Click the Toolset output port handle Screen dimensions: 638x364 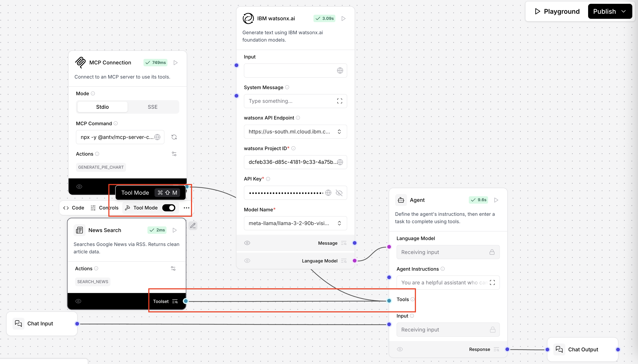pos(185,301)
